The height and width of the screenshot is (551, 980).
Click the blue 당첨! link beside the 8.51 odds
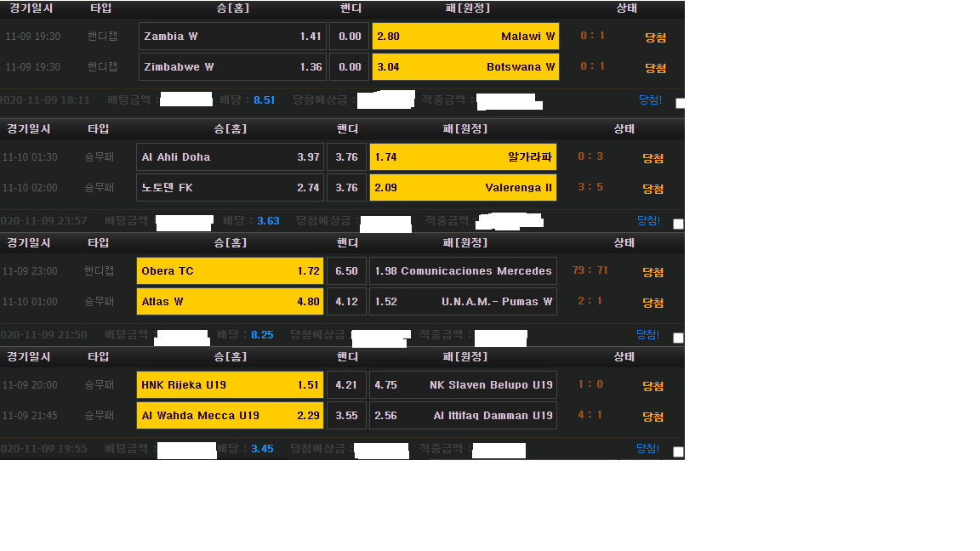click(650, 99)
